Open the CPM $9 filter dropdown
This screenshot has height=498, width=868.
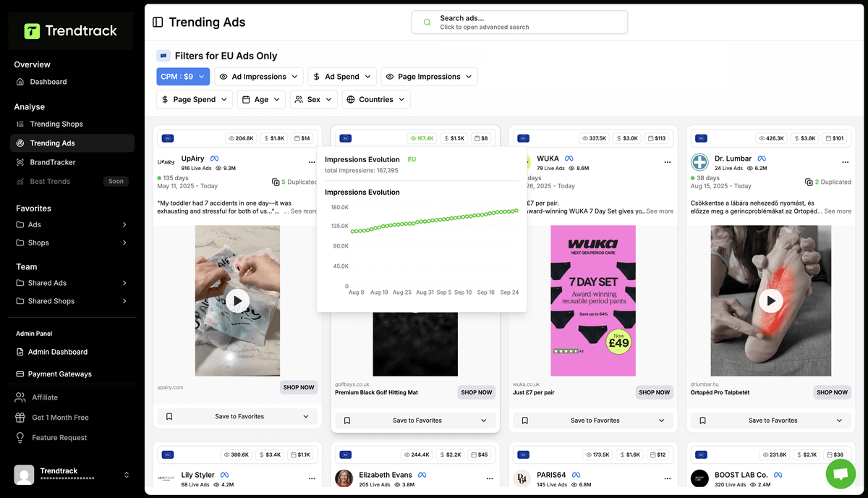point(183,77)
